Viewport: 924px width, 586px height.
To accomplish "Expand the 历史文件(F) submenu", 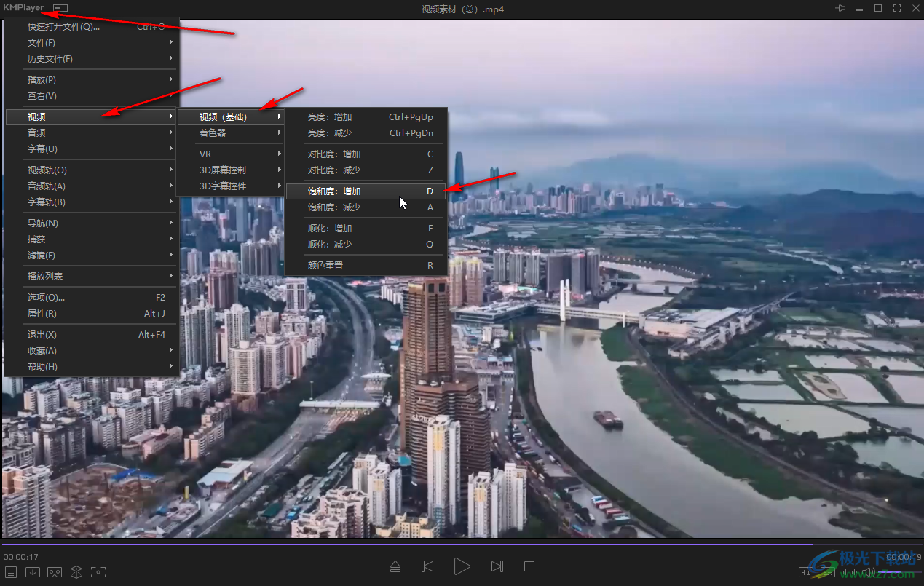I will click(x=92, y=59).
